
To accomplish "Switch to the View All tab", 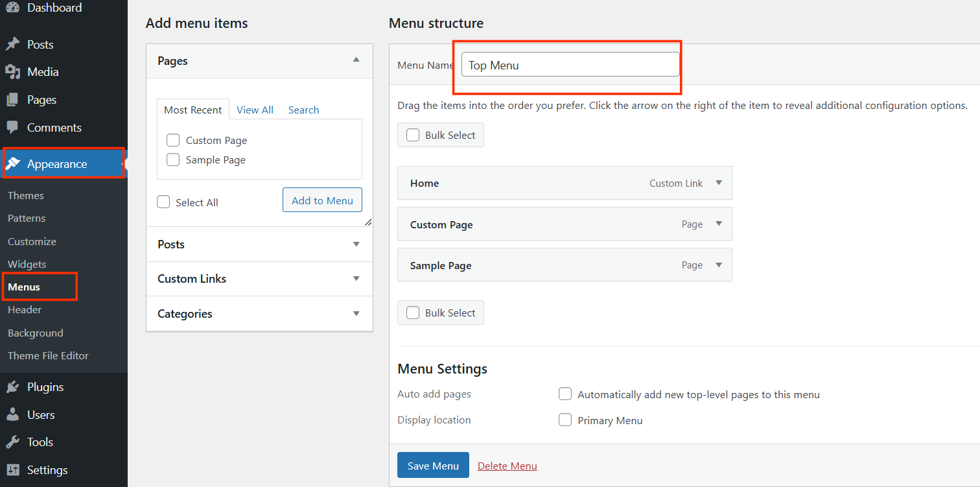I will point(255,109).
